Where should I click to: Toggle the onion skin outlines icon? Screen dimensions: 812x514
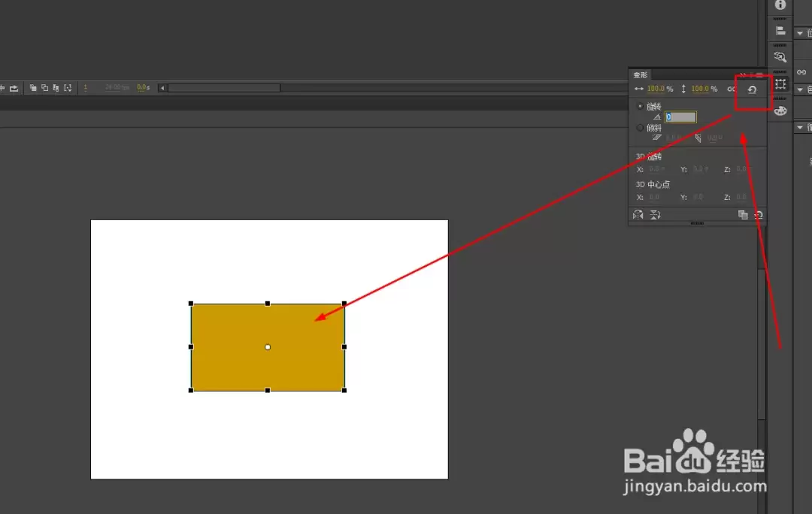point(44,88)
